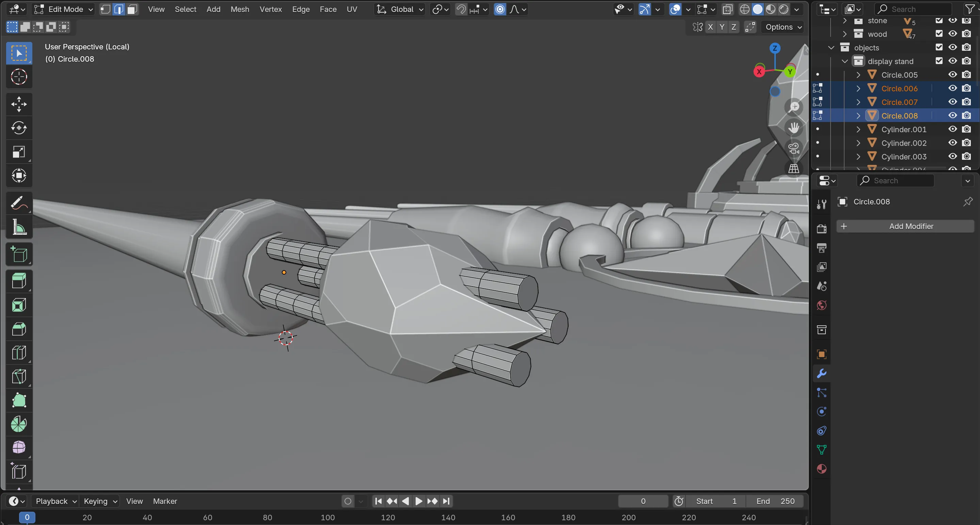Click the current frame field
The width and height of the screenshot is (980, 525).
(643, 501)
